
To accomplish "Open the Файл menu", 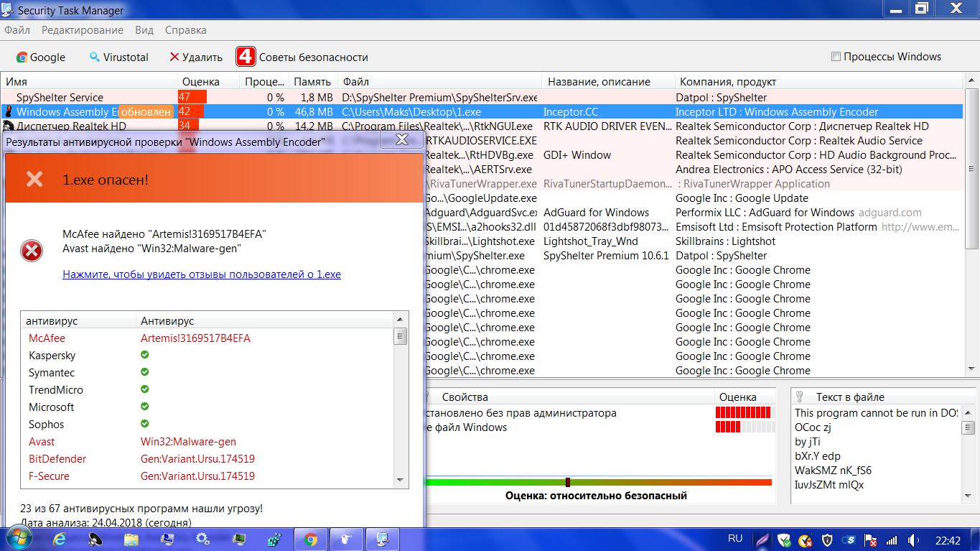I will [x=17, y=30].
